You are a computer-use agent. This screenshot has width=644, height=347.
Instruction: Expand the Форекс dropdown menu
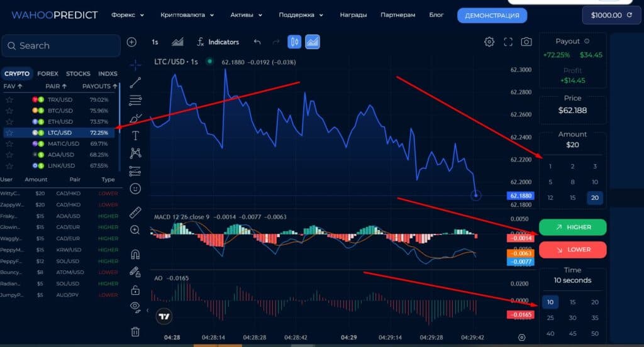(128, 14)
